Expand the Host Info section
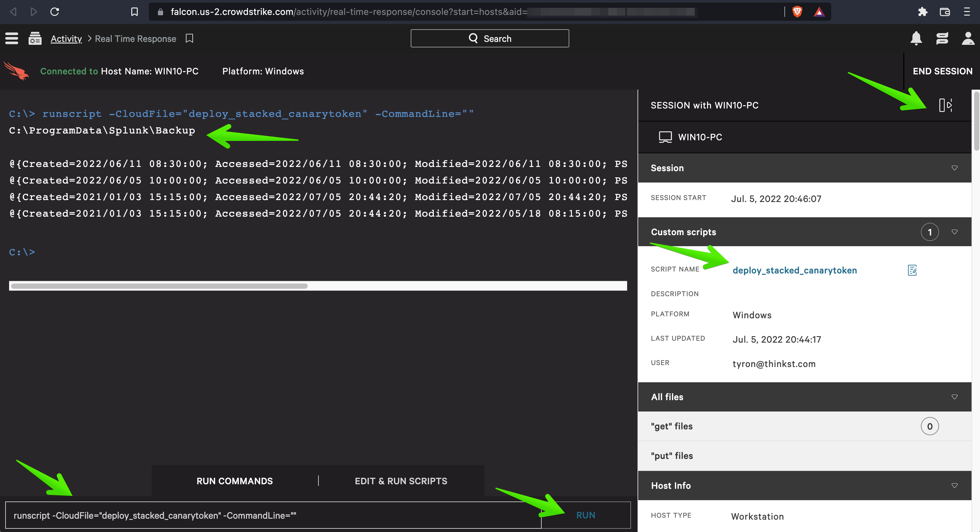 click(x=955, y=486)
